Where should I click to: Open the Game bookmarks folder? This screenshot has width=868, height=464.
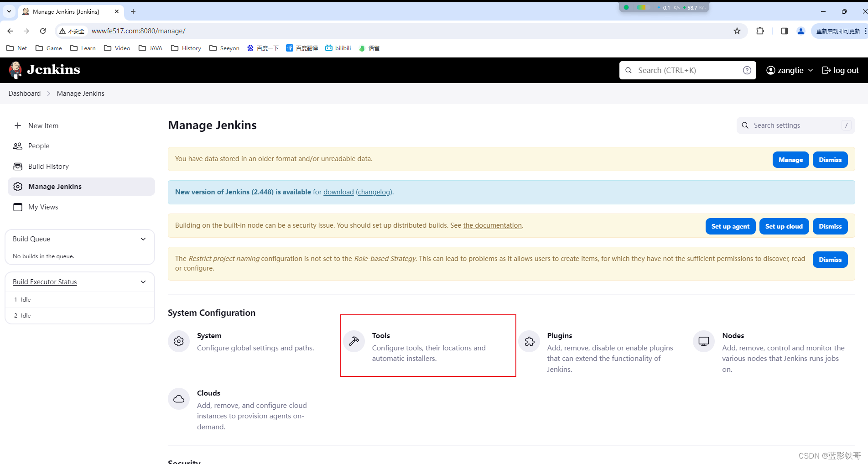click(49, 48)
